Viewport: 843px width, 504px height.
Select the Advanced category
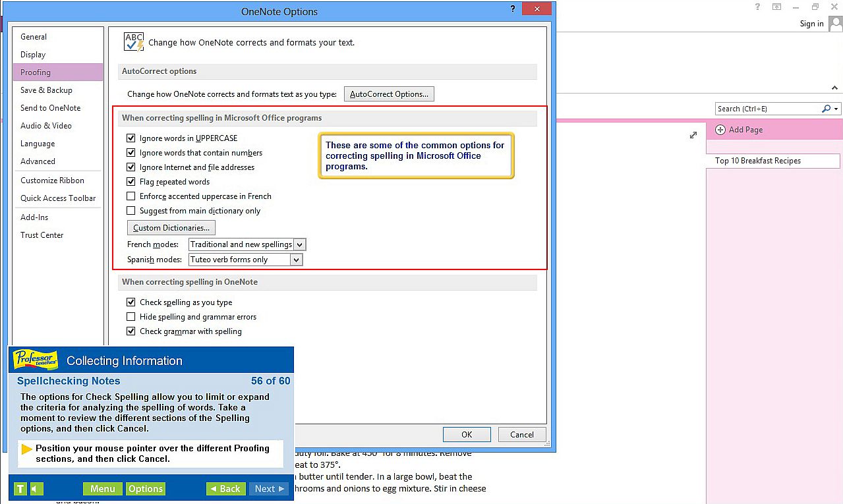pyautogui.click(x=57, y=161)
